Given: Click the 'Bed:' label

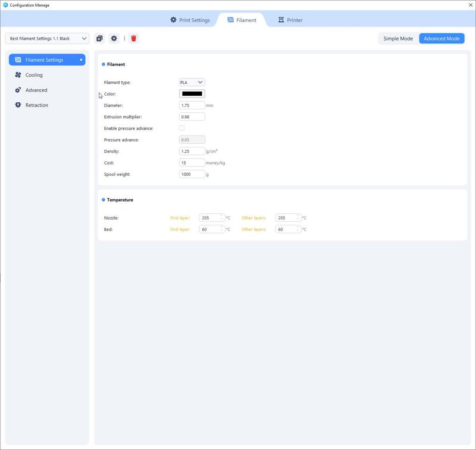Looking at the screenshot, I should 108,229.
